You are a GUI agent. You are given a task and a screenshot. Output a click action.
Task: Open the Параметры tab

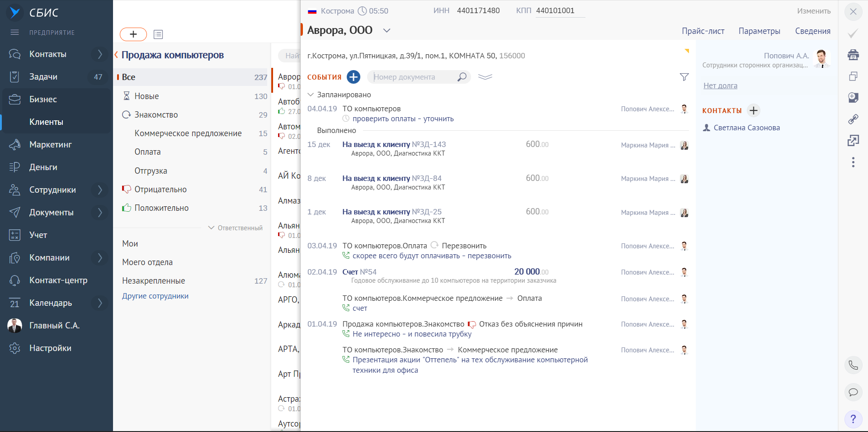(x=759, y=31)
